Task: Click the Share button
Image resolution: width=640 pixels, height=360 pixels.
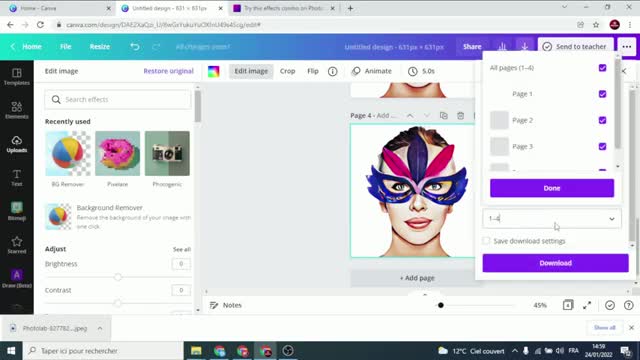Action: click(472, 47)
